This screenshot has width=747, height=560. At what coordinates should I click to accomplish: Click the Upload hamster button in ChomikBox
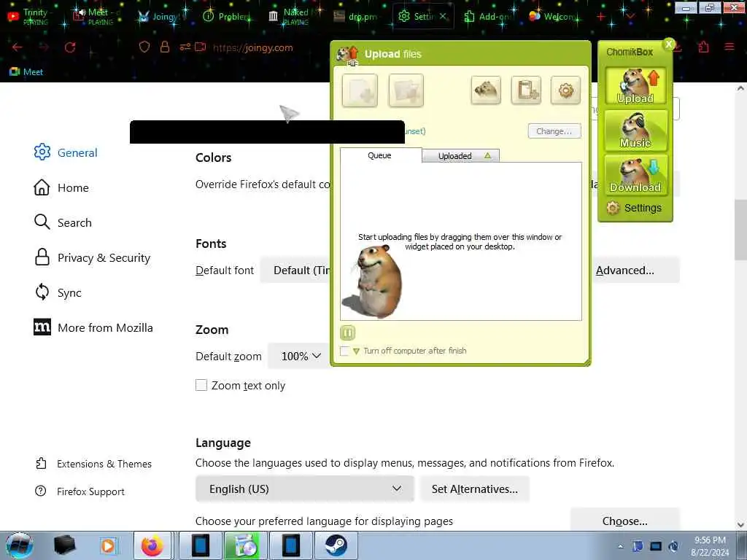coord(635,85)
